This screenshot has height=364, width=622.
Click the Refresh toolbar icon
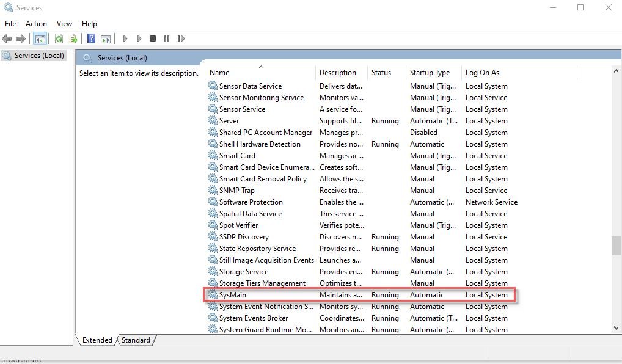(59, 38)
